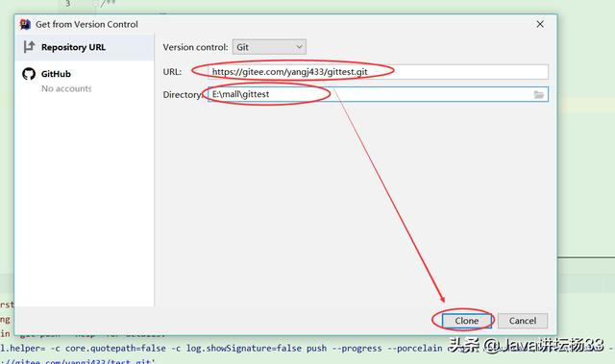Click the Clone button
Screen dimensions: 615x364
(x=466, y=321)
